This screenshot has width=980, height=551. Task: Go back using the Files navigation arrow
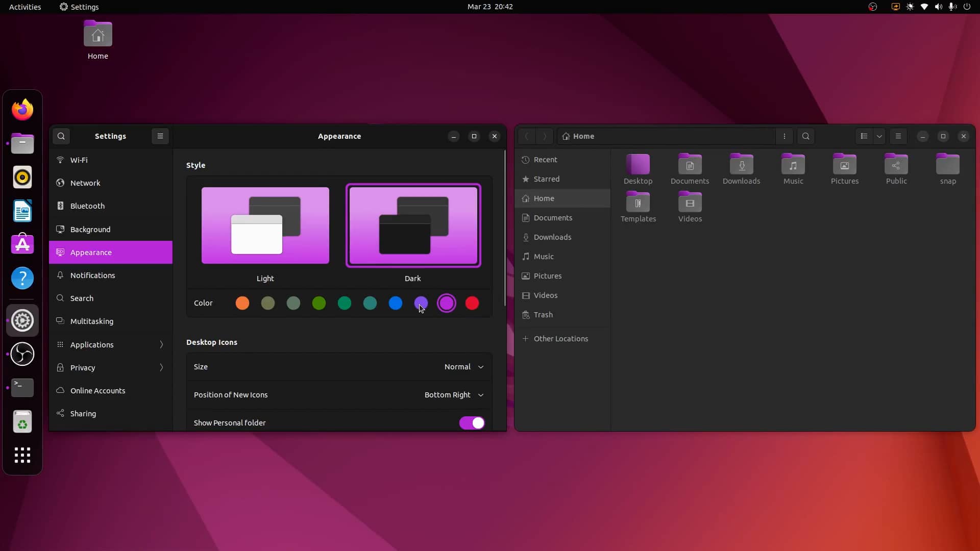pyautogui.click(x=527, y=136)
